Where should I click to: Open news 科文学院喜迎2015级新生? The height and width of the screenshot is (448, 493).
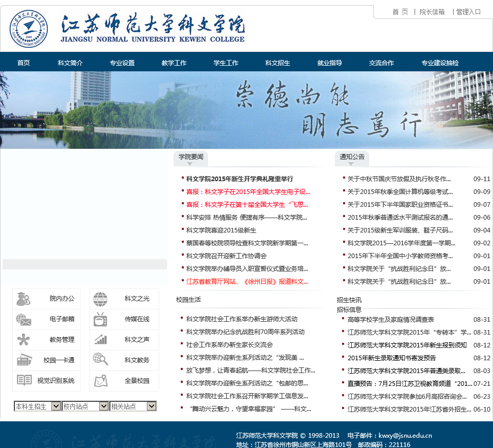221,230
